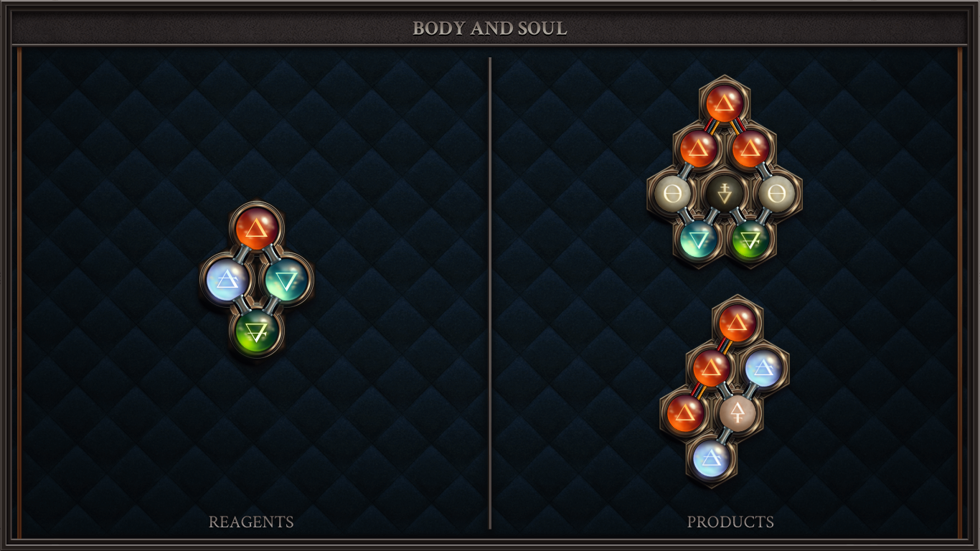Select the dark mors atom in the upper product
The image size is (980, 551).
(x=725, y=193)
